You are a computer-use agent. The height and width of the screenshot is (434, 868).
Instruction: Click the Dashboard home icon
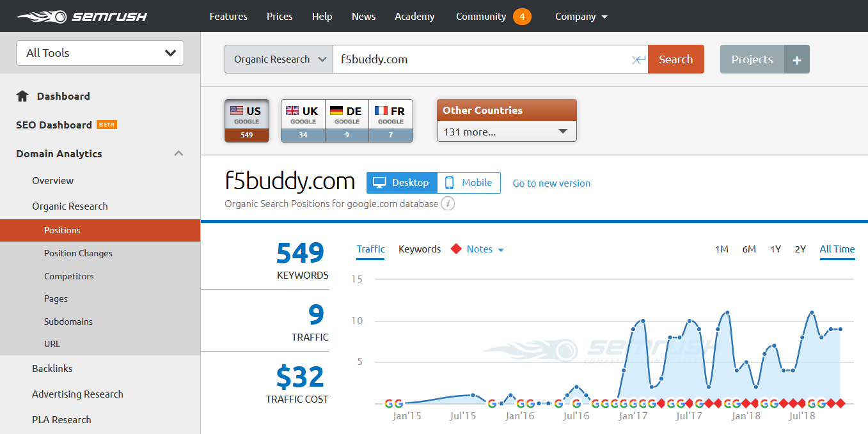(22, 97)
